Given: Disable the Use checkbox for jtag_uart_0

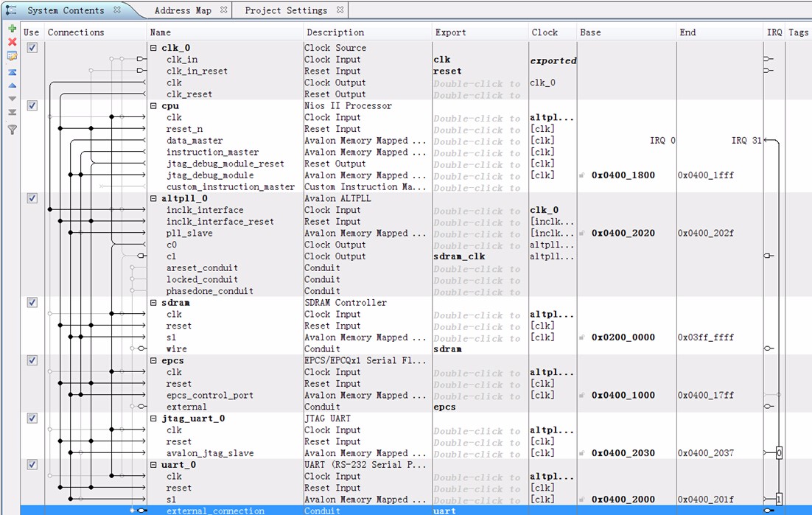Looking at the screenshot, I should pos(32,418).
